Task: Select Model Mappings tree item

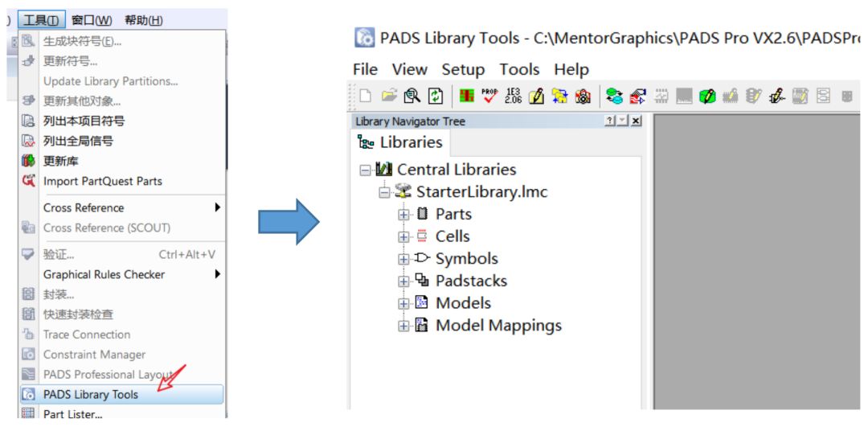Action: point(498,326)
